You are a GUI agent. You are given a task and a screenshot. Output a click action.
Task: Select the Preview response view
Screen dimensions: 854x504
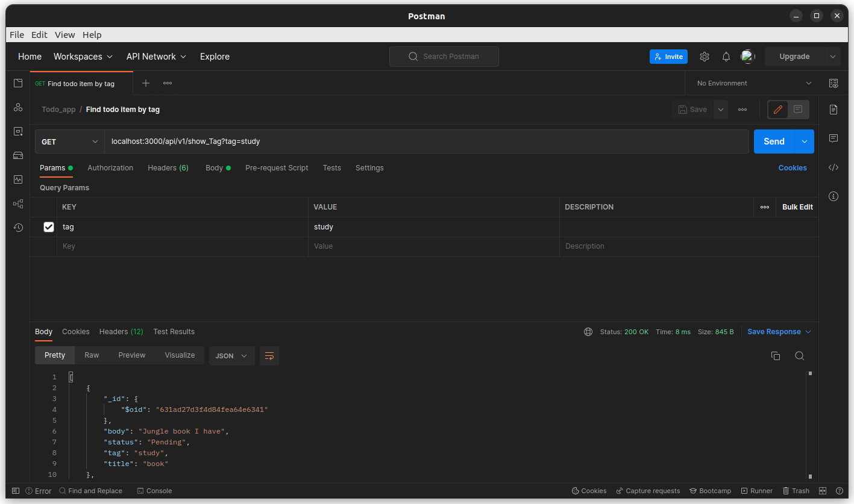pyautogui.click(x=132, y=355)
